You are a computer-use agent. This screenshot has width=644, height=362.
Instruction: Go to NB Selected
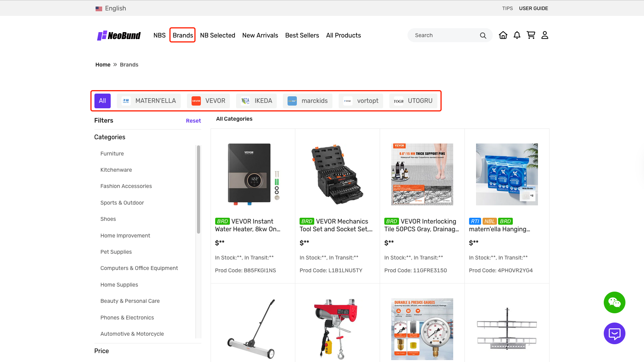(218, 35)
